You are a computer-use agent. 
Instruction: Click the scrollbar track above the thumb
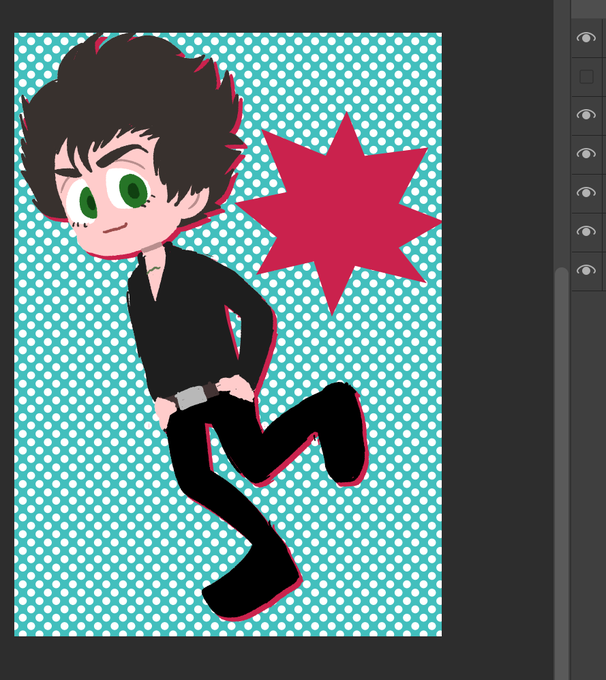click(x=562, y=130)
